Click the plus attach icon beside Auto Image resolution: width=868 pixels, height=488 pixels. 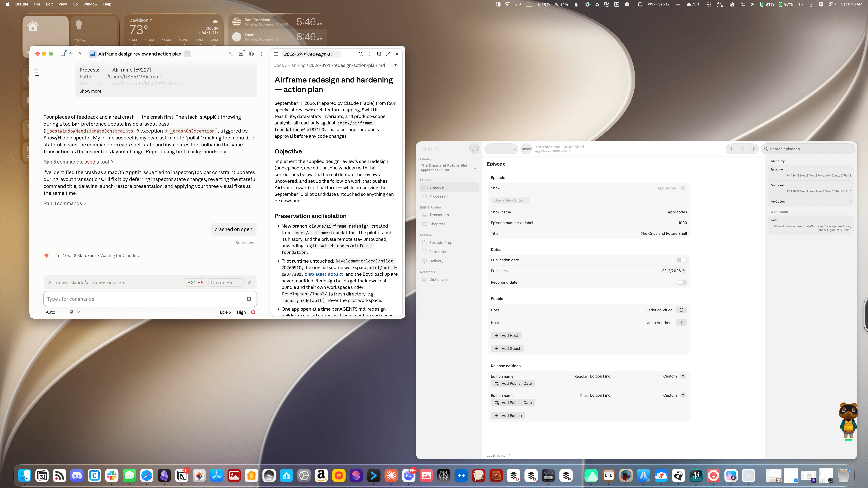coord(63,312)
